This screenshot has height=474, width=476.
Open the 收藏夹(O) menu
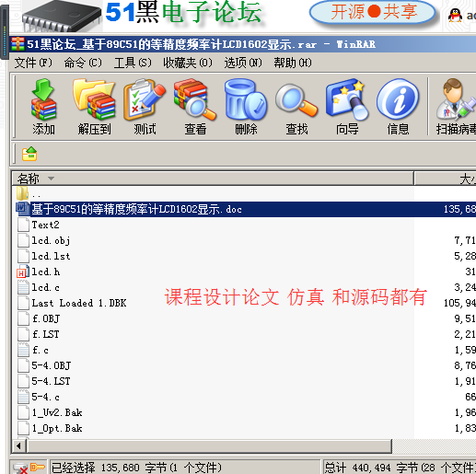click(188, 63)
